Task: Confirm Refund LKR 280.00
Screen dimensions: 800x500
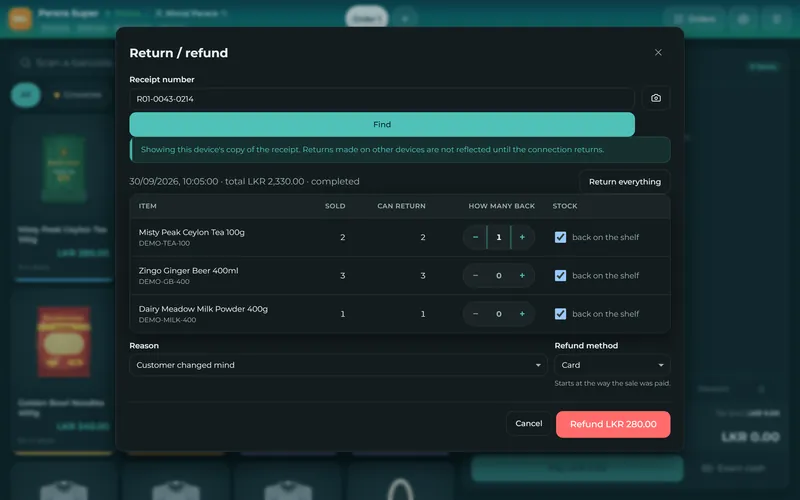Action: click(x=613, y=424)
